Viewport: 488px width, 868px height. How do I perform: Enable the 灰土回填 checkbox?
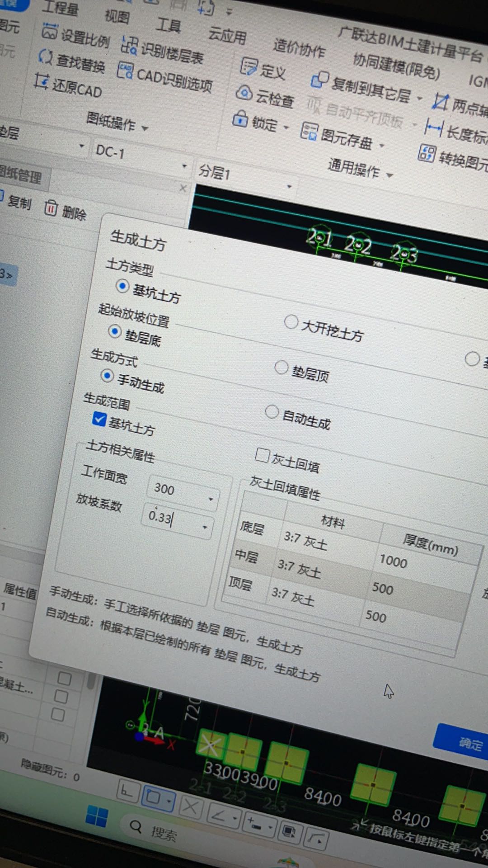point(262,455)
